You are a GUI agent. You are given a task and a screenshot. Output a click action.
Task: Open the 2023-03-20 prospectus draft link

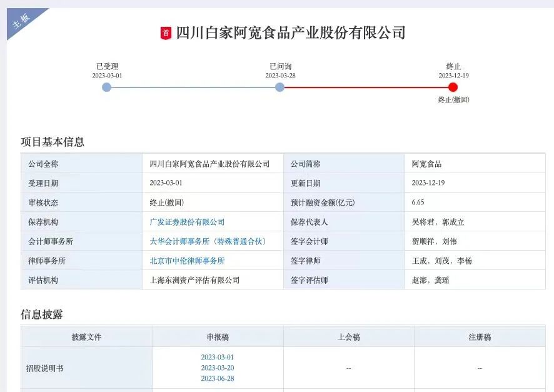click(x=217, y=368)
